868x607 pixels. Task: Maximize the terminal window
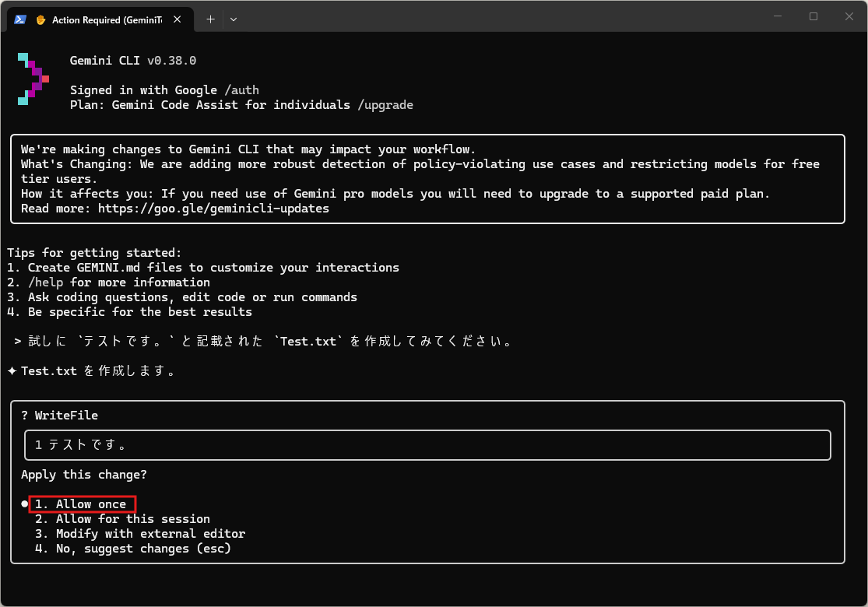tap(814, 16)
